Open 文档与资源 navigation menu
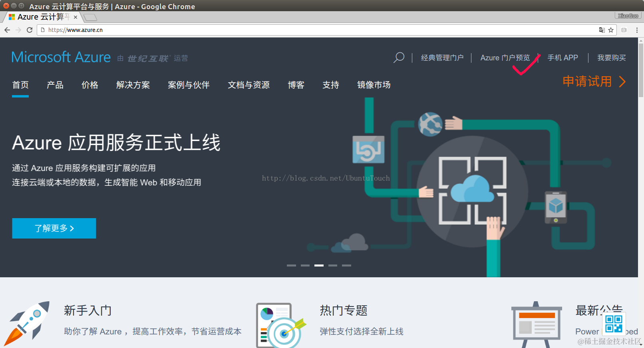 pyautogui.click(x=248, y=85)
